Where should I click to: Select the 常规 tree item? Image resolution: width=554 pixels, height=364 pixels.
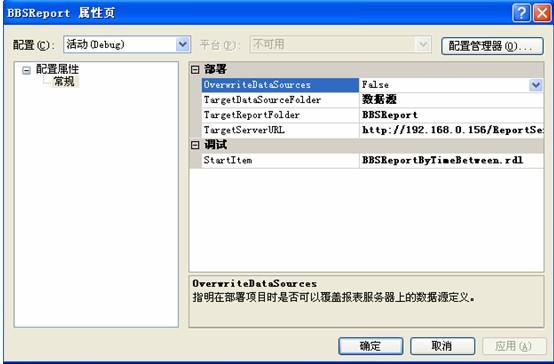(64, 82)
